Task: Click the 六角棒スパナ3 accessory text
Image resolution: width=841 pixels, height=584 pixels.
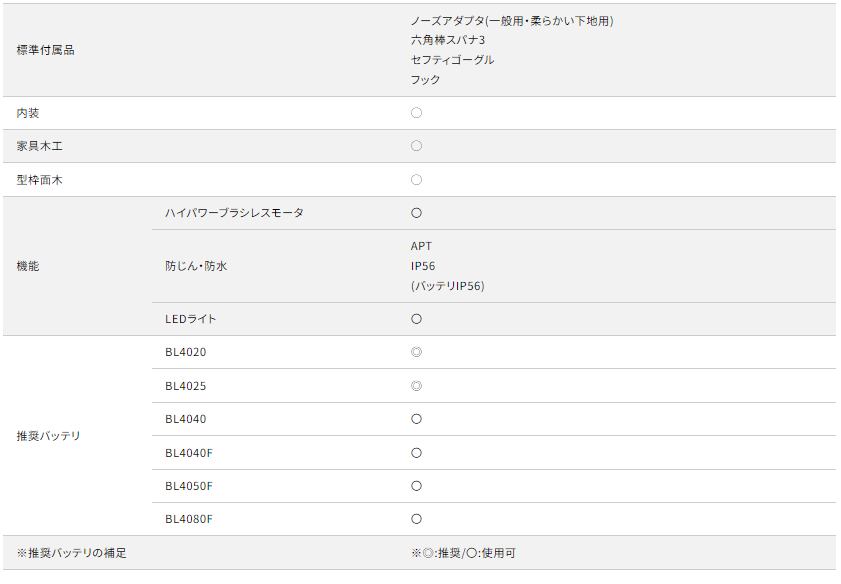Action: click(x=447, y=40)
